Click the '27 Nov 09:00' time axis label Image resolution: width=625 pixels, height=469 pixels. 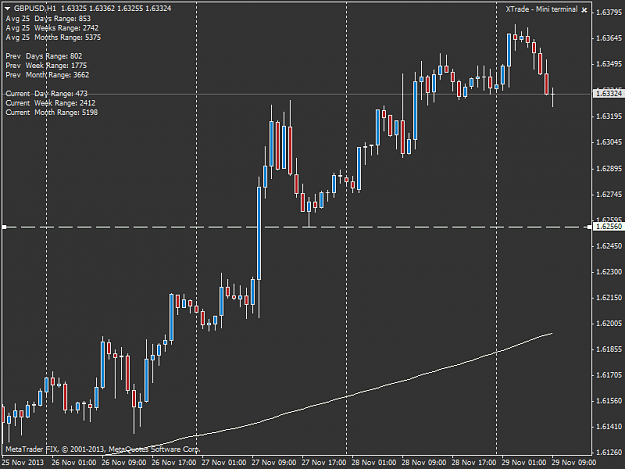pyautogui.click(x=274, y=463)
